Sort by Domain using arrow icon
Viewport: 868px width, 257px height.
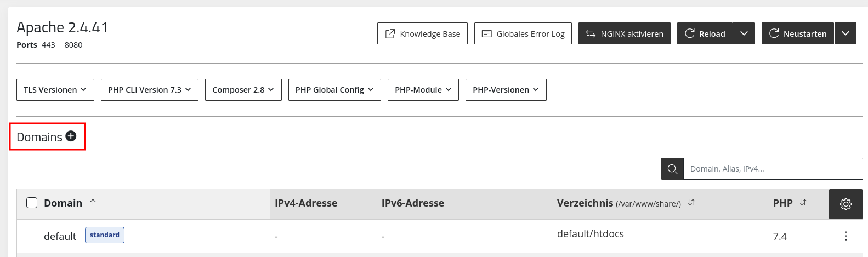93,202
